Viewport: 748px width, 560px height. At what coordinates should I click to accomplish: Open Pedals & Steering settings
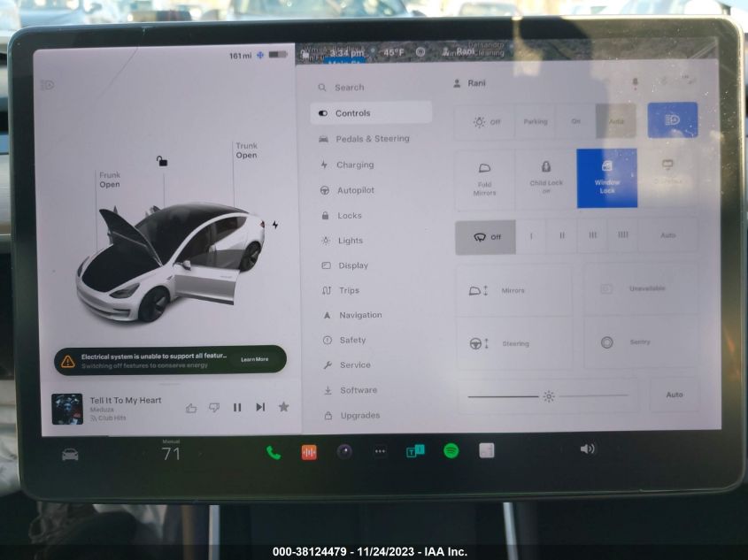pyautogui.click(x=364, y=139)
